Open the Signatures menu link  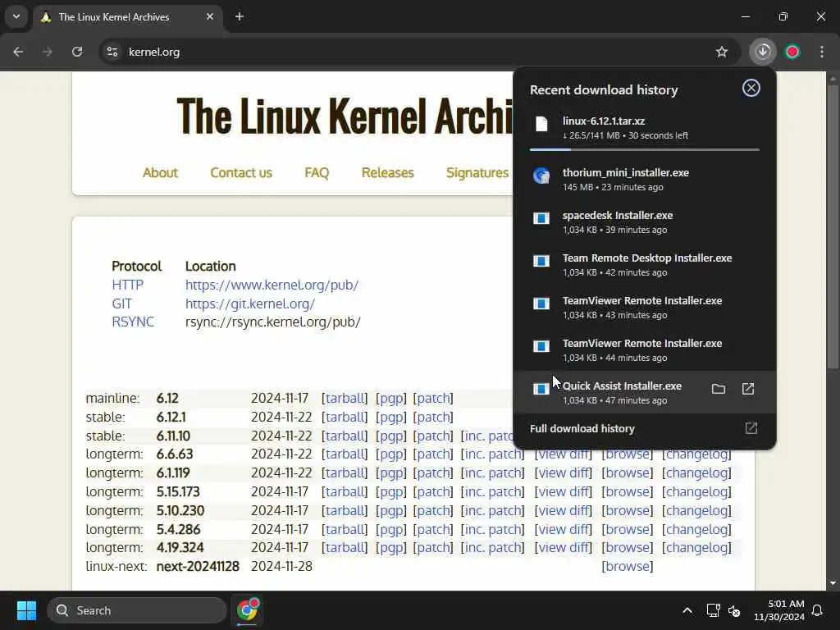click(477, 172)
